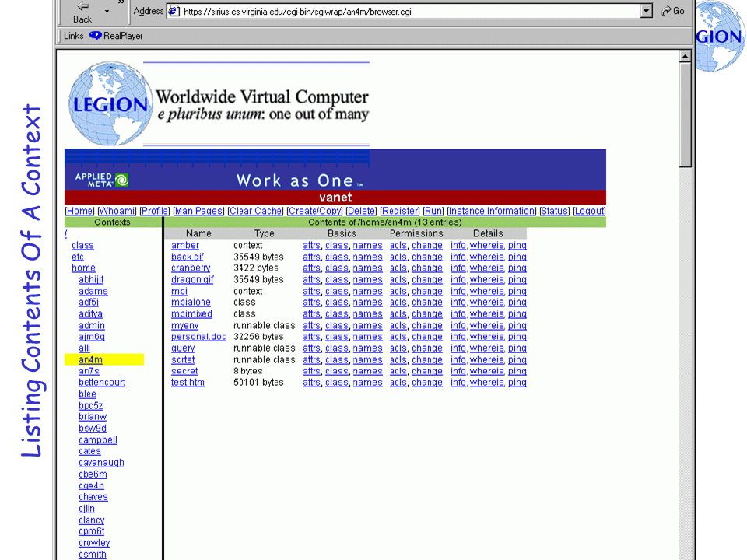Open the mpi context link

[x=179, y=291]
